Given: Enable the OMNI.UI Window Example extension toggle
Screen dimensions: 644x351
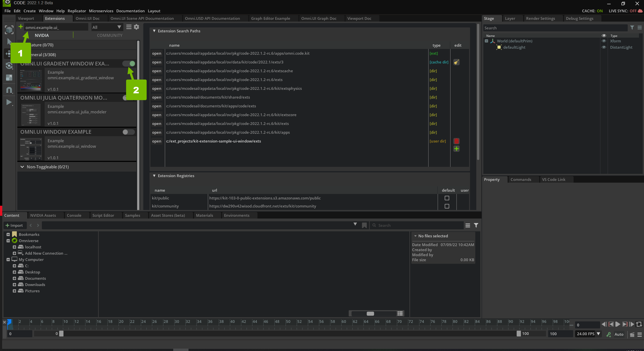Looking at the screenshot, I should [x=129, y=132].
